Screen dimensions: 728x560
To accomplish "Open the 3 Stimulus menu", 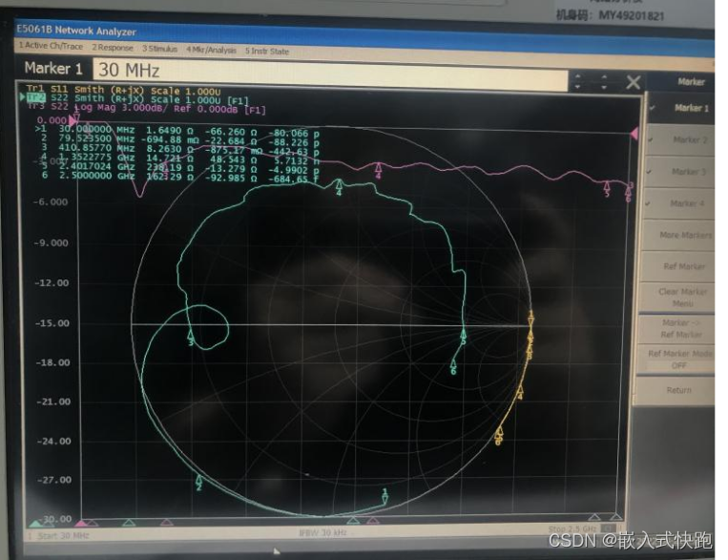I will (x=159, y=49).
